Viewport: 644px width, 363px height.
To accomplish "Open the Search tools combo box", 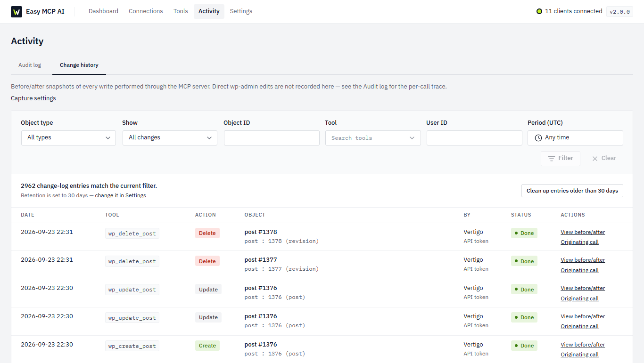I will click(x=373, y=138).
